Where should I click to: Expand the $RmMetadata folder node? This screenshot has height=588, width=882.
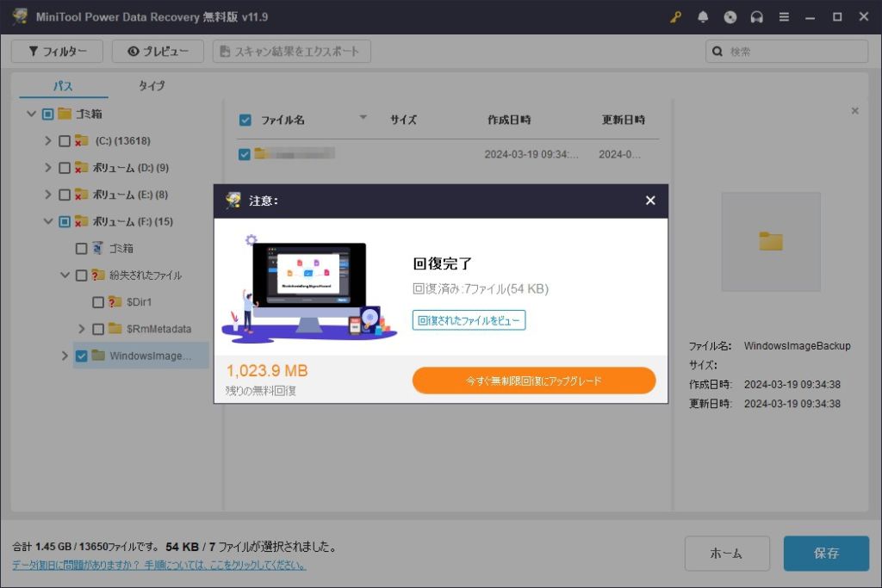[x=82, y=329]
